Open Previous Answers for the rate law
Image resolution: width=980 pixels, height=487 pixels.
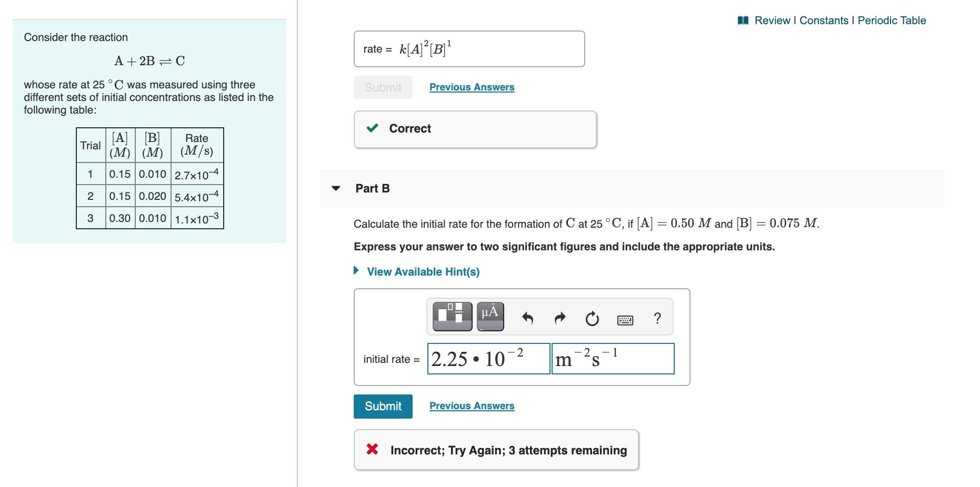click(x=471, y=87)
